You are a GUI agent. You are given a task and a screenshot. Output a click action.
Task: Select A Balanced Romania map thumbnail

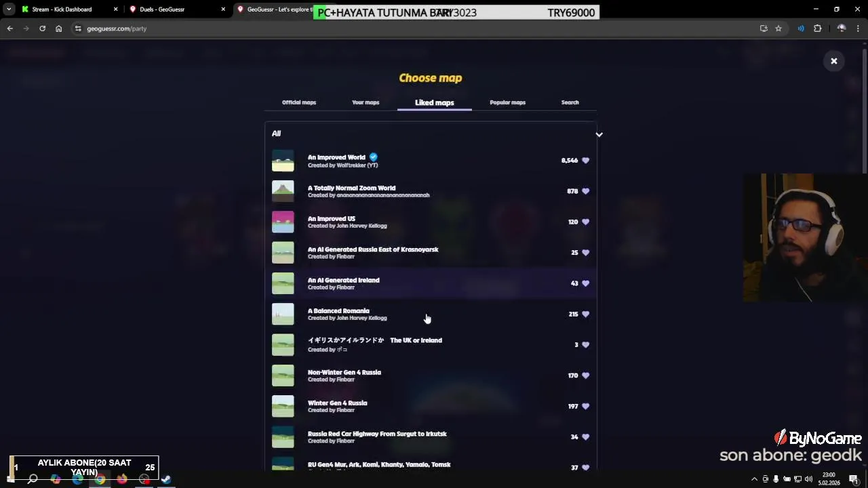pos(283,314)
